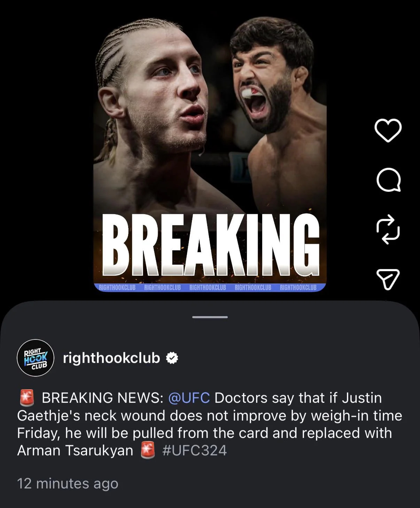Open the Right Hook Club profile avatar

pos(36,358)
